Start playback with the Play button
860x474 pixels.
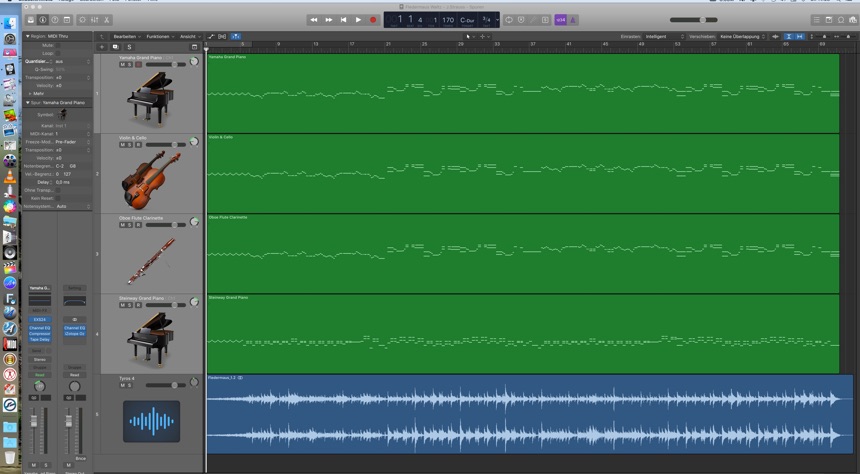tap(358, 20)
